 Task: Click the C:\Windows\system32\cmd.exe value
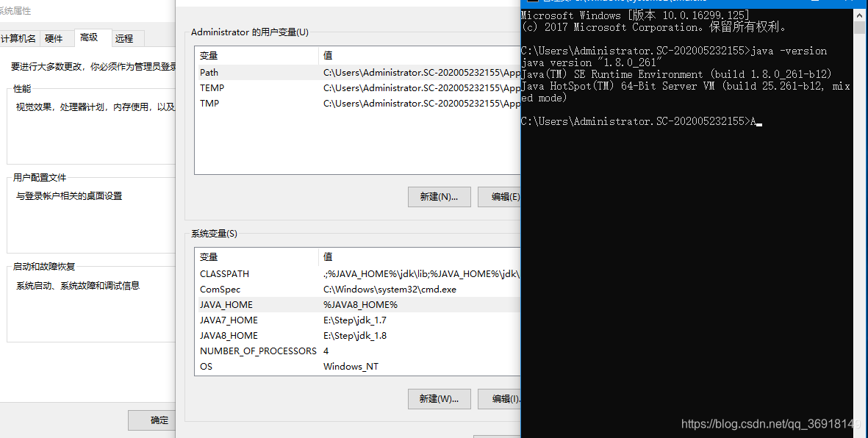(390, 290)
